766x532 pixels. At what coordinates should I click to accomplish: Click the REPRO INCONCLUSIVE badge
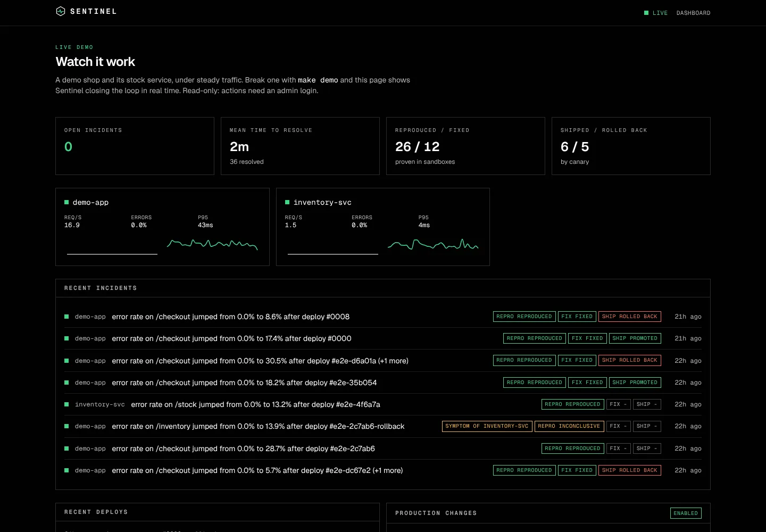coord(569,426)
